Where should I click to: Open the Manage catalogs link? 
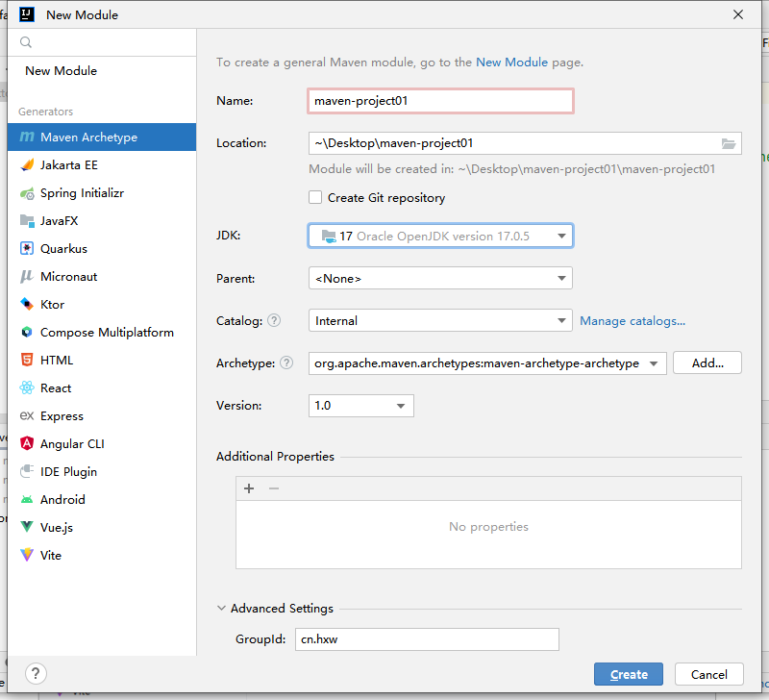[633, 321]
